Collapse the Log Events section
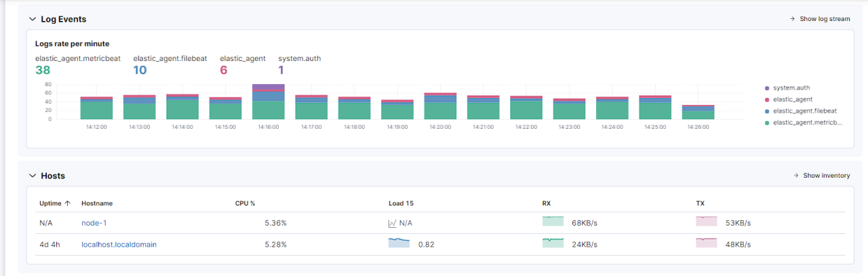This screenshot has height=276, width=868. coord(32,19)
